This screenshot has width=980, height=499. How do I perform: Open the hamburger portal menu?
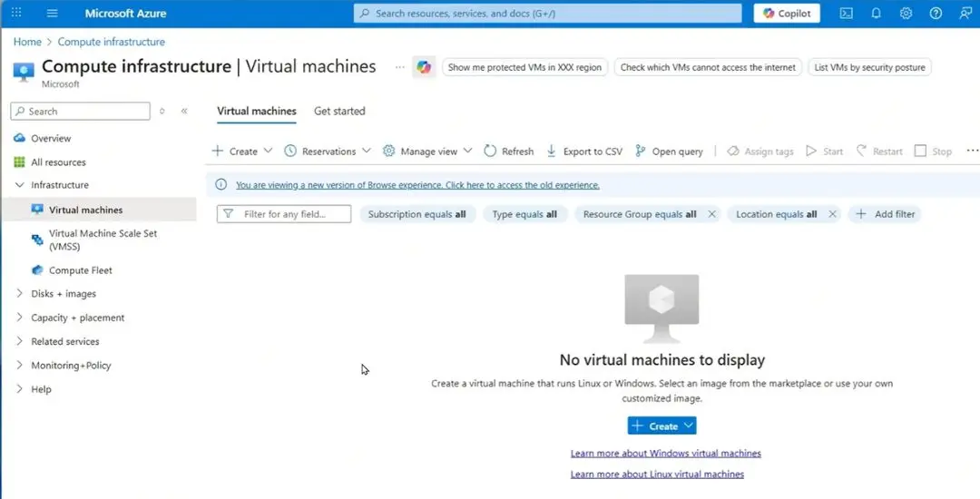[x=53, y=13]
